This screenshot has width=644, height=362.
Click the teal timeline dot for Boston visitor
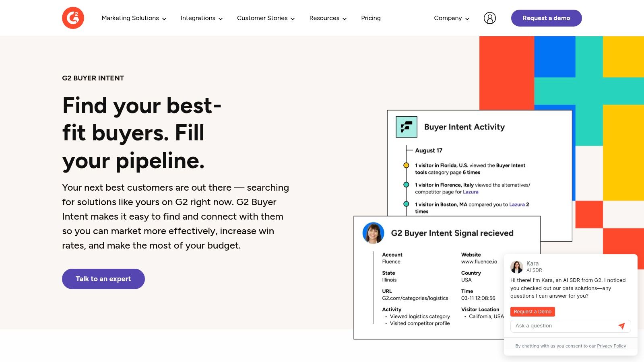coord(406,204)
